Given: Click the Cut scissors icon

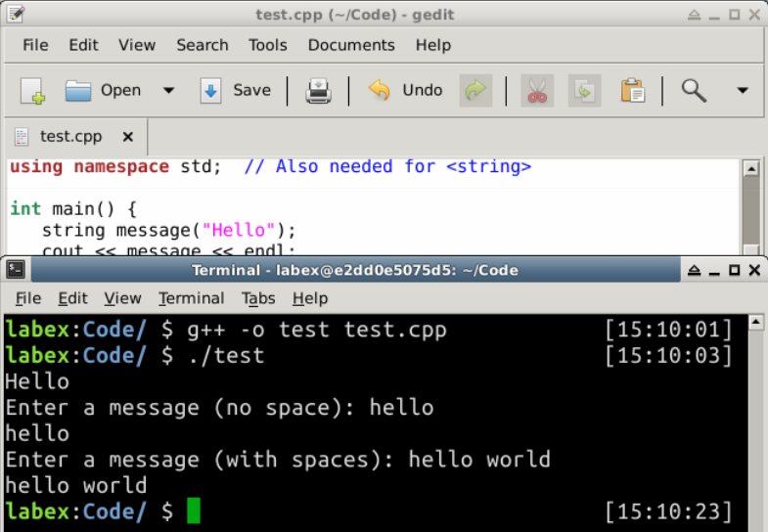Looking at the screenshot, I should [x=537, y=91].
